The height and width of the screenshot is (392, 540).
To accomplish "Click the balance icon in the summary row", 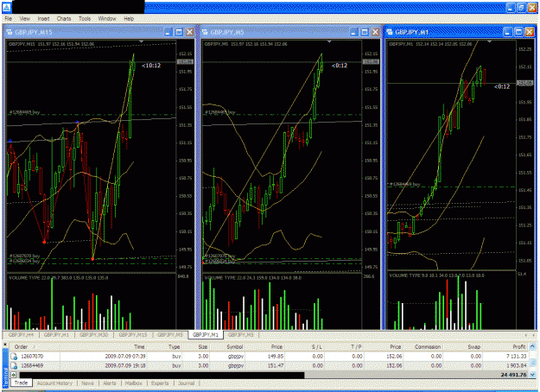I will 14,375.
